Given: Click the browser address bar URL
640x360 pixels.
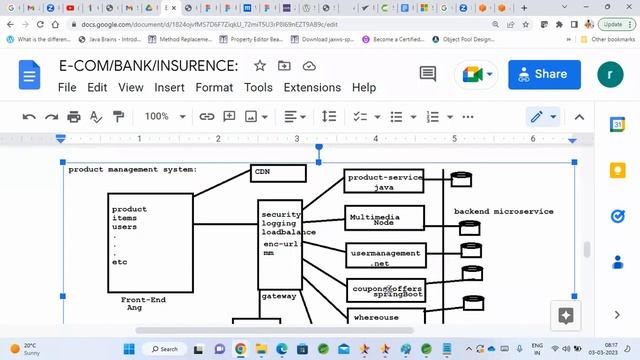Looking at the screenshot, I should [209, 24].
